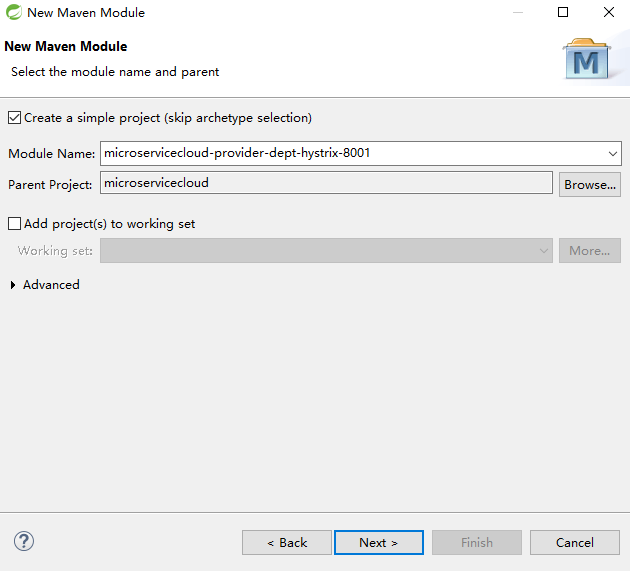Maximize the New Maven Module dialog
The width and height of the screenshot is (630, 571).
tap(563, 12)
